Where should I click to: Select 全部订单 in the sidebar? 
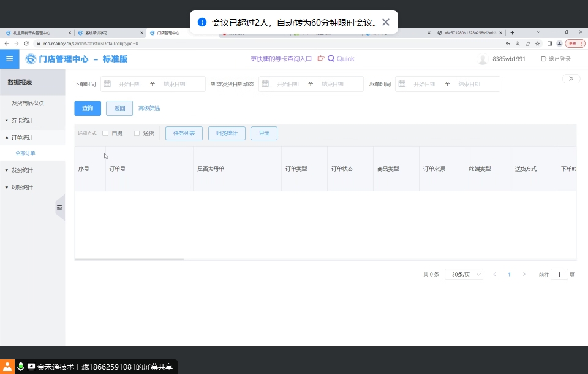26,153
